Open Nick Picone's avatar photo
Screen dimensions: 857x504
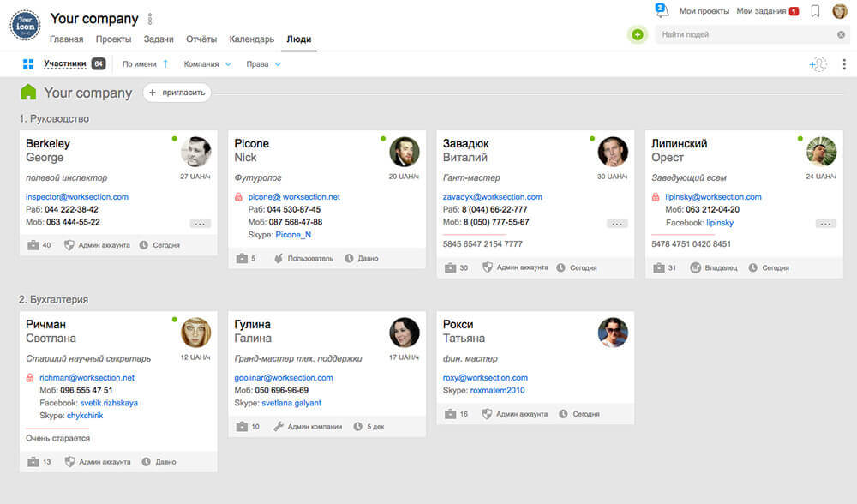(405, 152)
